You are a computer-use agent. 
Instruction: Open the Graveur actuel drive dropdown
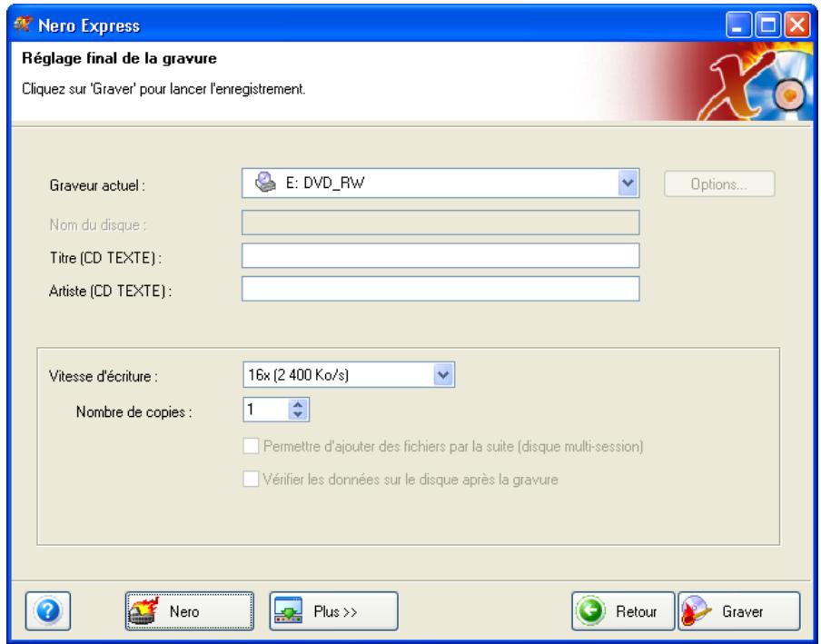[x=628, y=183]
